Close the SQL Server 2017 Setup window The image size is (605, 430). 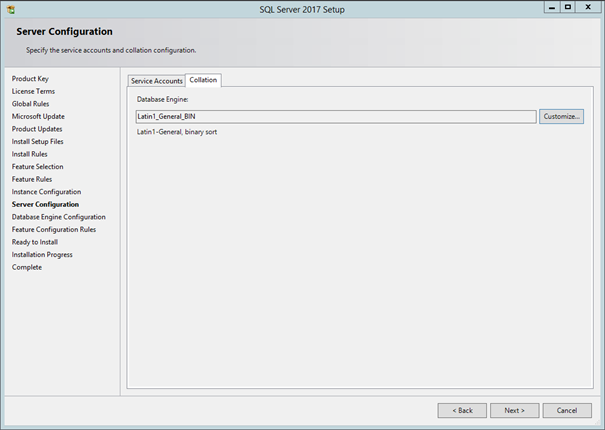click(588, 7)
